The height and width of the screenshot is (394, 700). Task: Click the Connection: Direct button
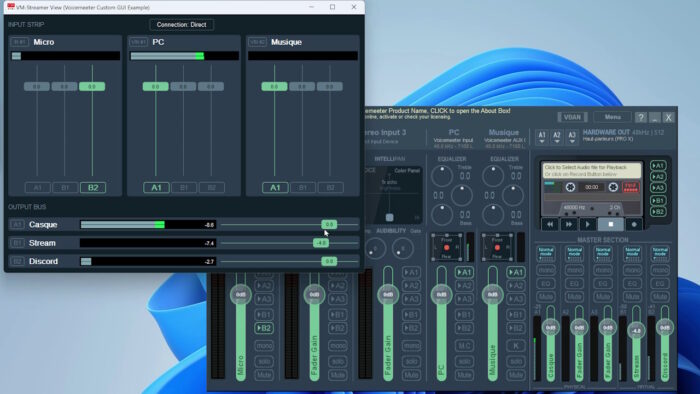[x=181, y=25]
